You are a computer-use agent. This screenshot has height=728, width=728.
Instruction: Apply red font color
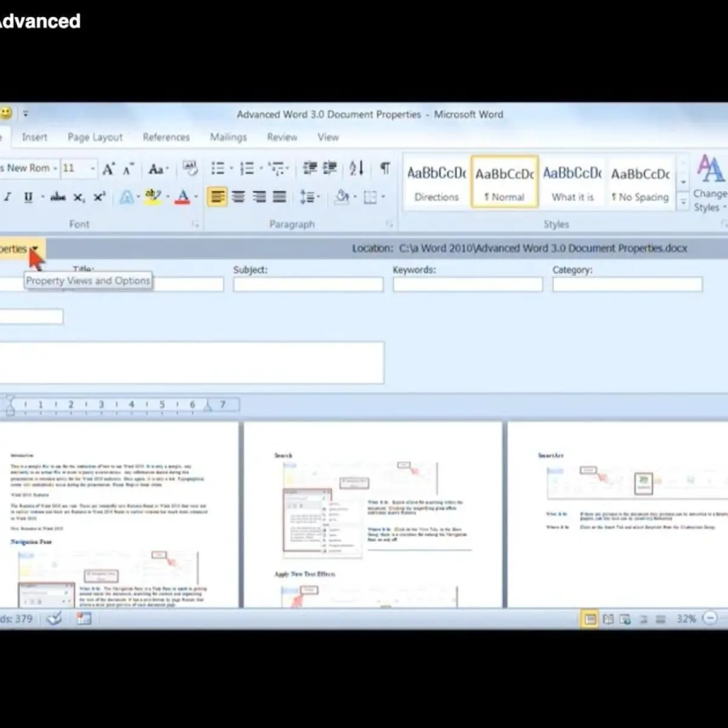point(182,197)
